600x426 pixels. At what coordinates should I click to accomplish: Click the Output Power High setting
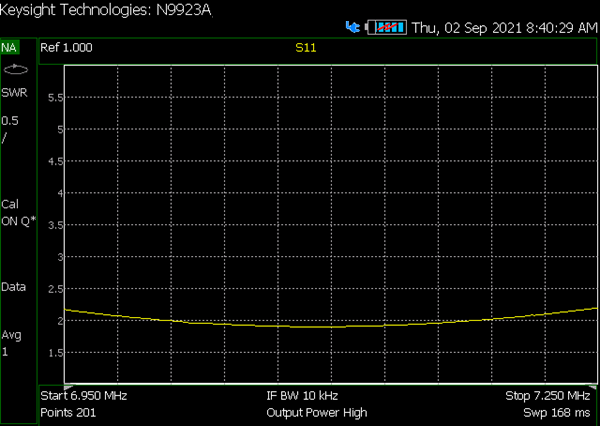[x=317, y=413]
